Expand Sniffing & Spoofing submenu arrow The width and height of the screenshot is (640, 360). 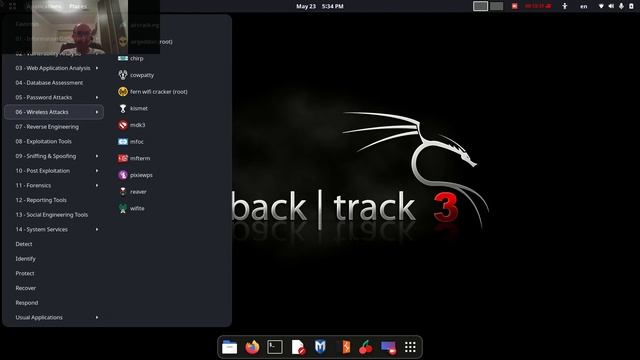(x=97, y=156)
